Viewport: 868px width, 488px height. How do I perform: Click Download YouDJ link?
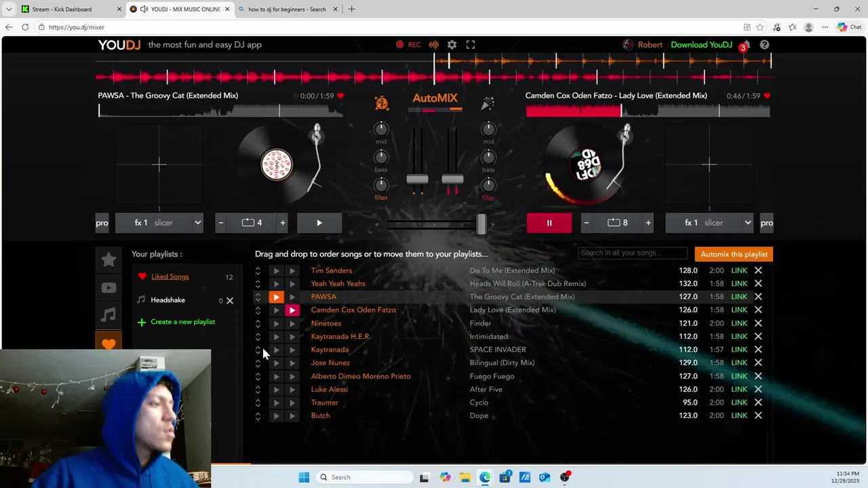click(x=701, y=45)
